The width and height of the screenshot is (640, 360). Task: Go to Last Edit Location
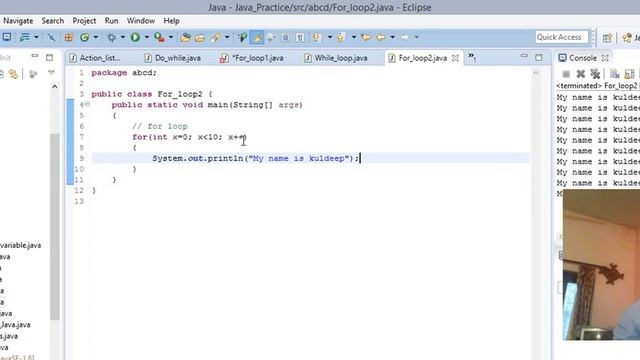click(x=366, y=38)
